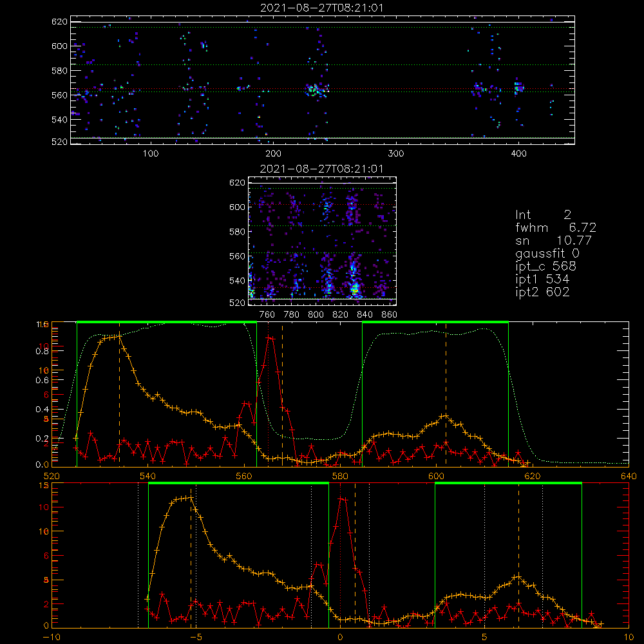Click x-axis label 520 of the upper profile plot

coord(52,477)
